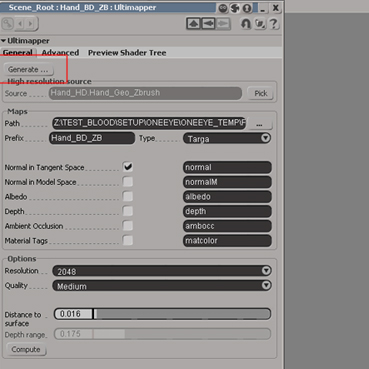
Task: Enable the Albedo map checkbox
Action: coord(128,196)
